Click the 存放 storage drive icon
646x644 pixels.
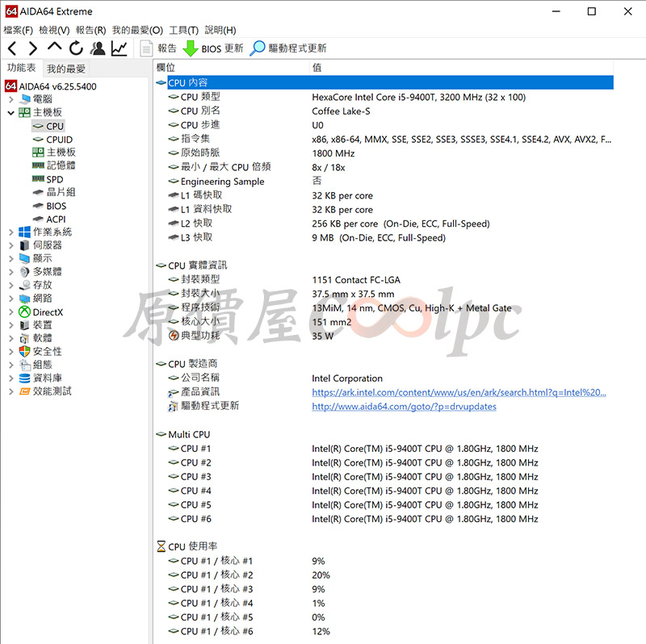click(25, 285)
